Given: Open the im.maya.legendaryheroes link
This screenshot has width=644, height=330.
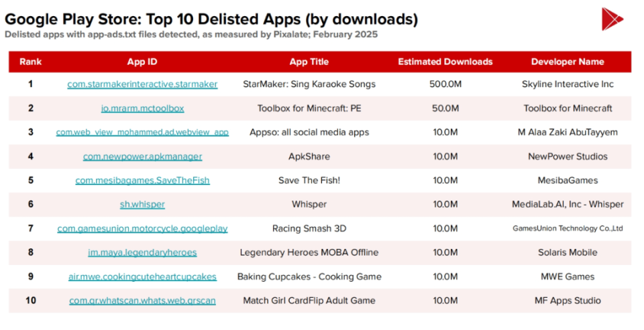Looking at the screenshot, I should point(142,253).
